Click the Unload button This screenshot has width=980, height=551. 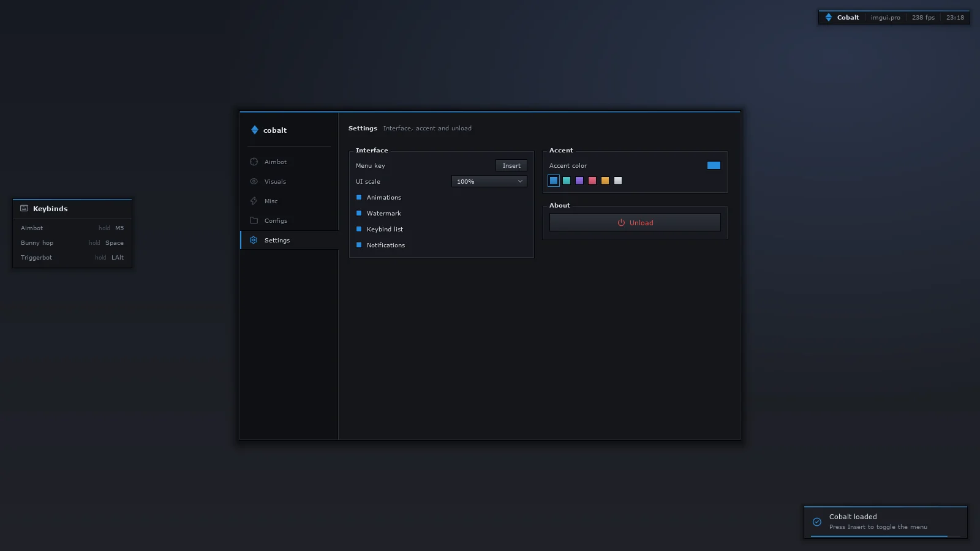coord(635,222)
